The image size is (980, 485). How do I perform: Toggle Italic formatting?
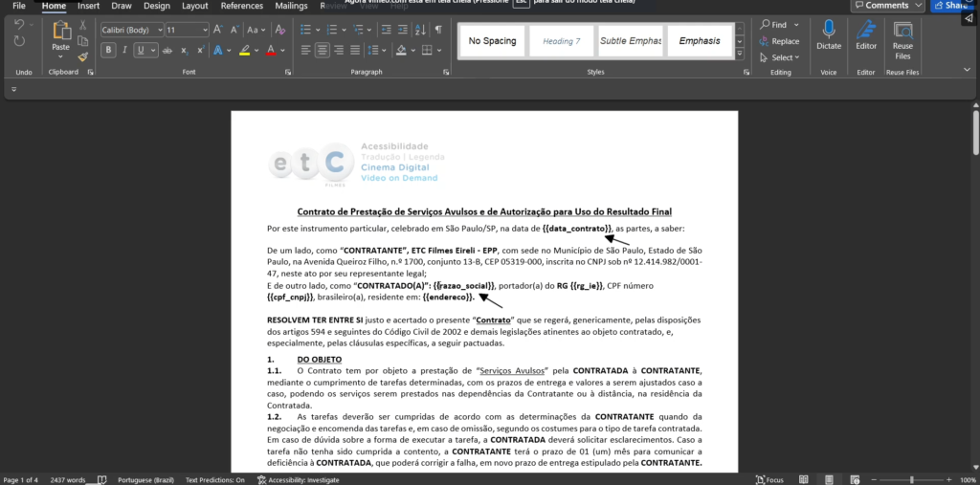124,50
